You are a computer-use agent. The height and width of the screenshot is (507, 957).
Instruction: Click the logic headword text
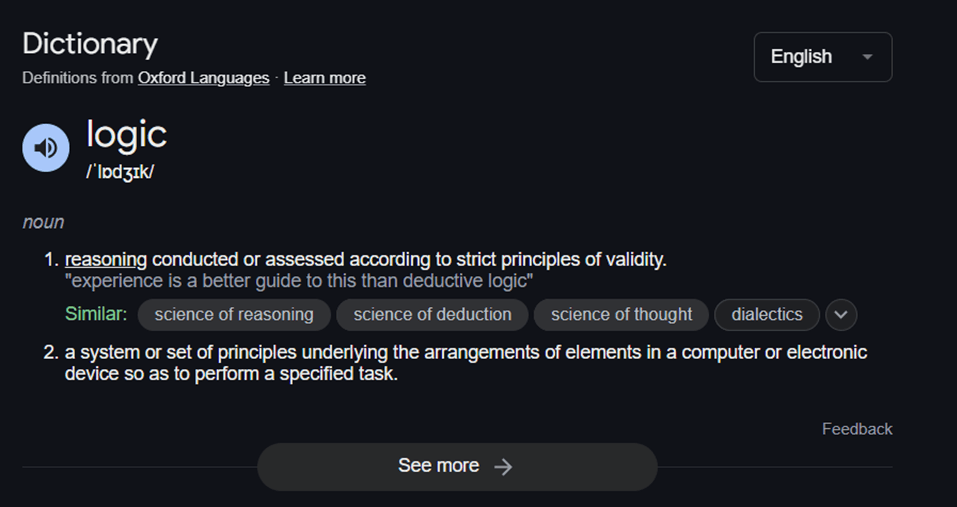point(126,134)
